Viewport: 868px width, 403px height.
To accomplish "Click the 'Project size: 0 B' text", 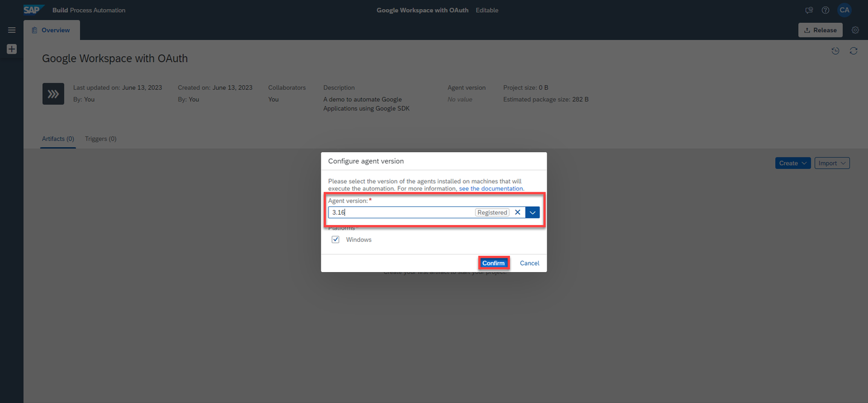I will (526, 87).
